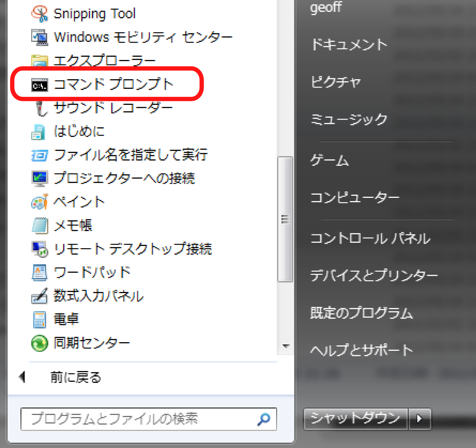Open エクスプローラー text entry
This screenshot has height=448, width=476.
105,61
